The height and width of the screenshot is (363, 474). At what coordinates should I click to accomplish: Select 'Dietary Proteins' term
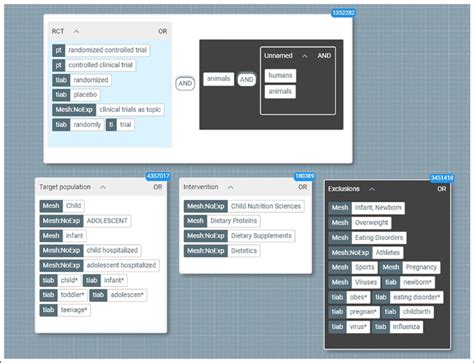(234, 221)
